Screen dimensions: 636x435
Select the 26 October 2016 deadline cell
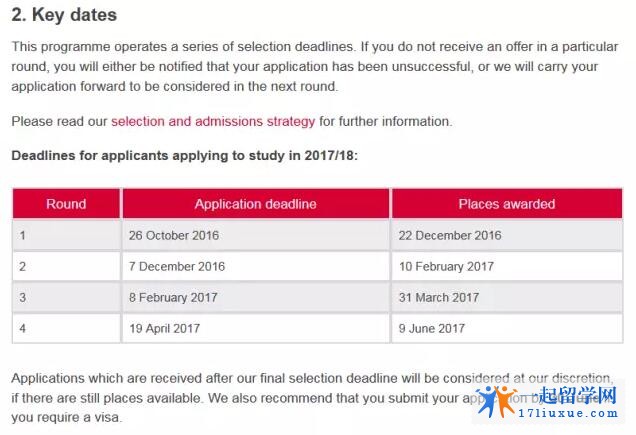(x=256, y=235)
